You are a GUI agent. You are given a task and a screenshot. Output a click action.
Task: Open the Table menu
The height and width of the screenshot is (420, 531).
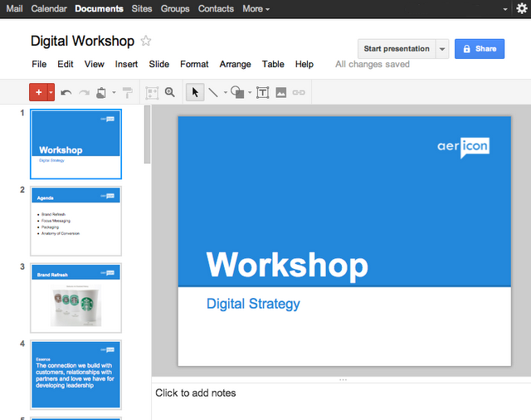[x=273, y=65]
